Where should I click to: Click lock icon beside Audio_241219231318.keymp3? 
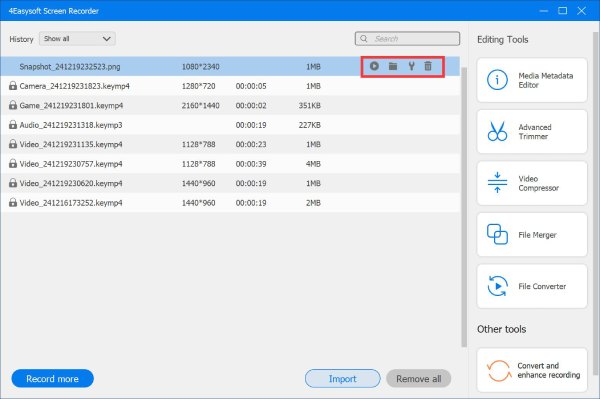[x=13, y=125]
